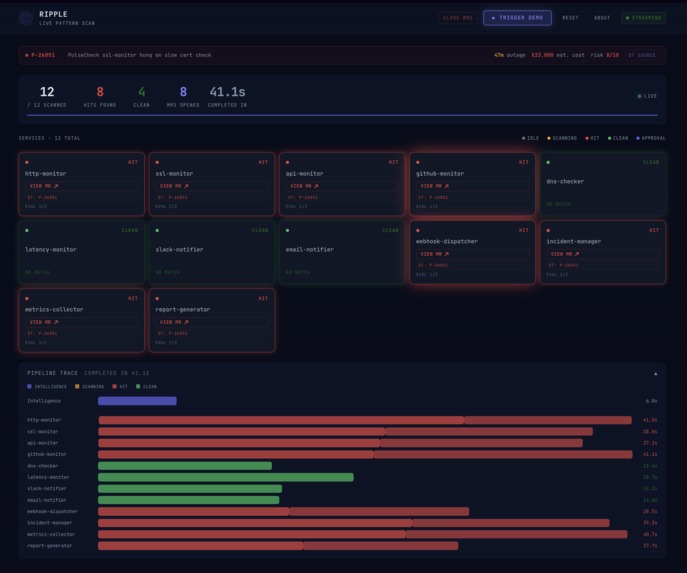687x573 pixels.
Task: Click the red status dot on report-generator card
Action: click(x=157, y=298)
